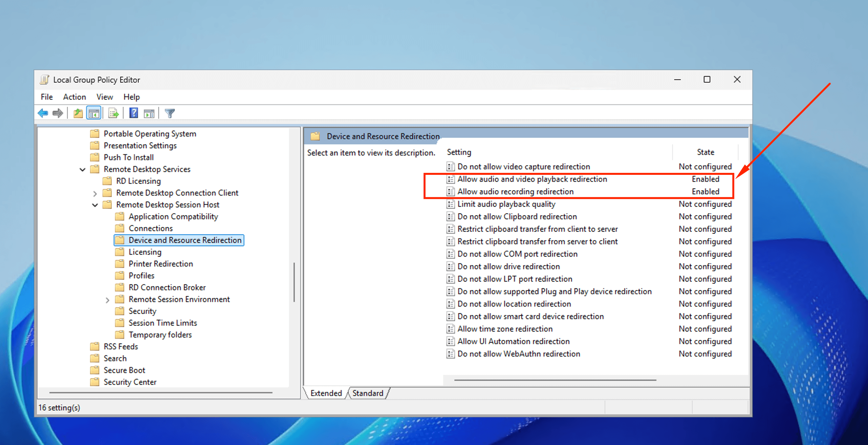Open the Action menu
This screenshot has height=445, width=868.
click(x=75, y=97)
